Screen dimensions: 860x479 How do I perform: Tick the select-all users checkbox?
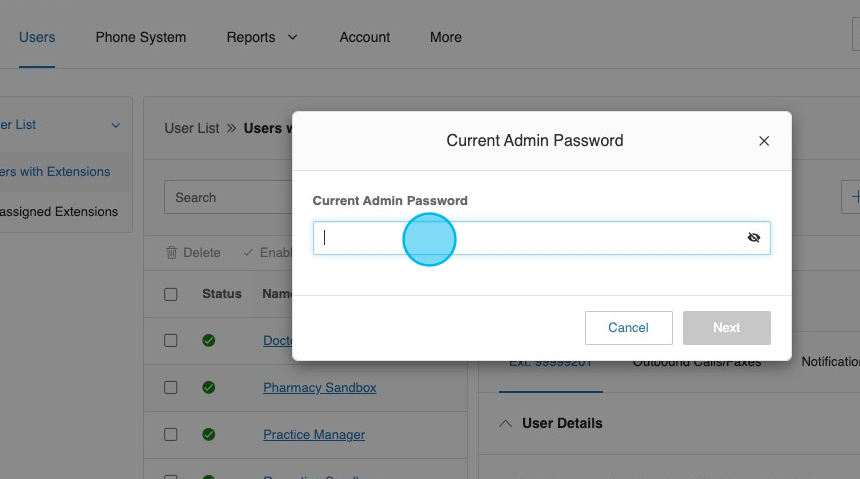(x=171, y=294)
